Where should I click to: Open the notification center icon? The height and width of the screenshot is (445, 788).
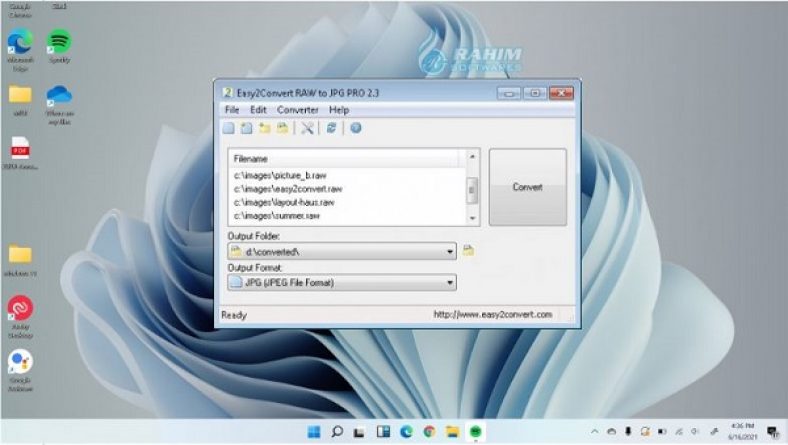pos(773,431)
